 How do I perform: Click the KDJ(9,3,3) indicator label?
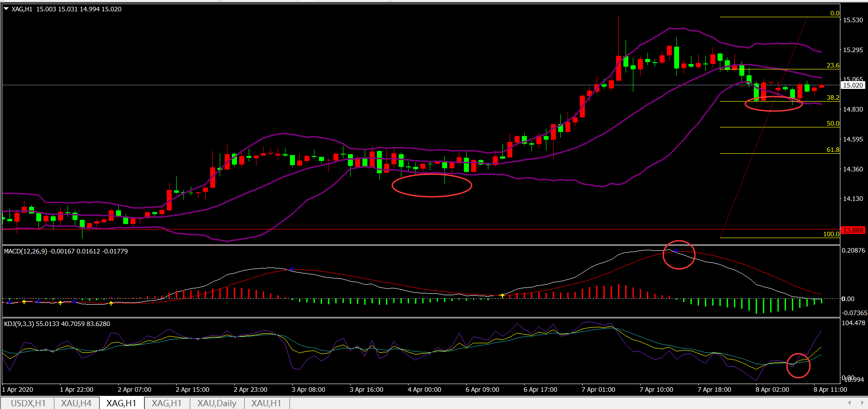[19, 324]
